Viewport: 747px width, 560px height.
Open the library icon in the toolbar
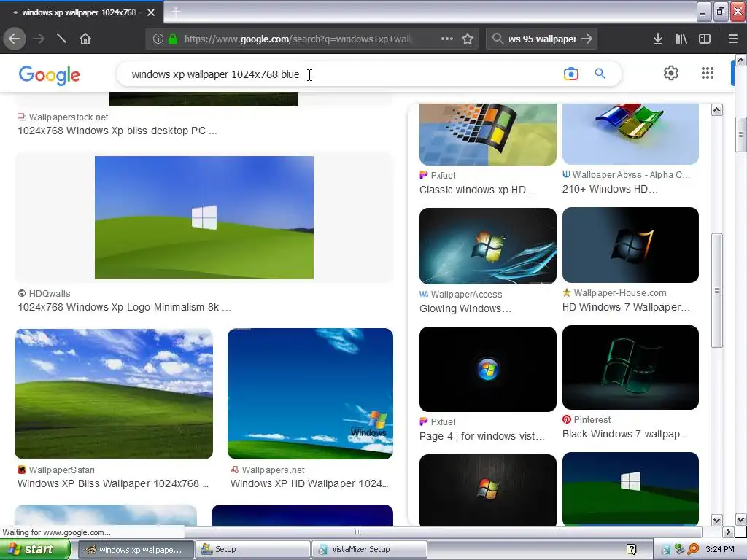[x=681, y=39]
